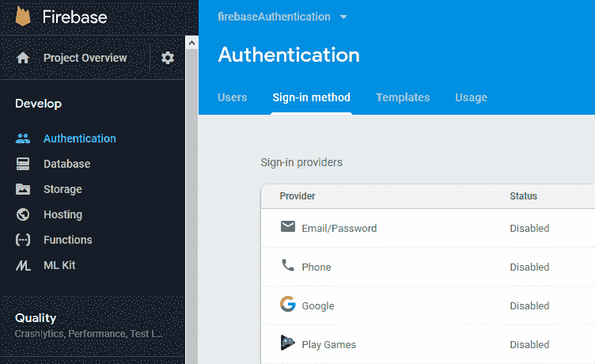Click the Sign-in providers heading
Screen dimensions: 595x364
pyautogui.click(x=301, y=162)
